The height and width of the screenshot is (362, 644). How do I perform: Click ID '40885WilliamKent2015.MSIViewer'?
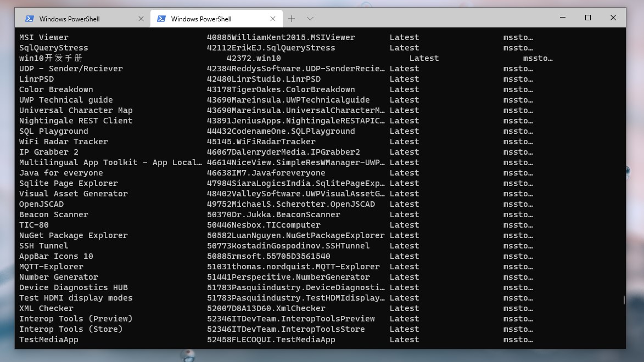pos(281,37)
